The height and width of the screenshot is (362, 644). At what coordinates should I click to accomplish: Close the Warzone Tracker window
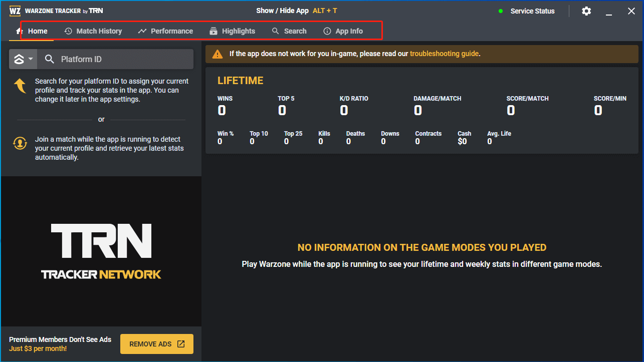click(631, 11)
